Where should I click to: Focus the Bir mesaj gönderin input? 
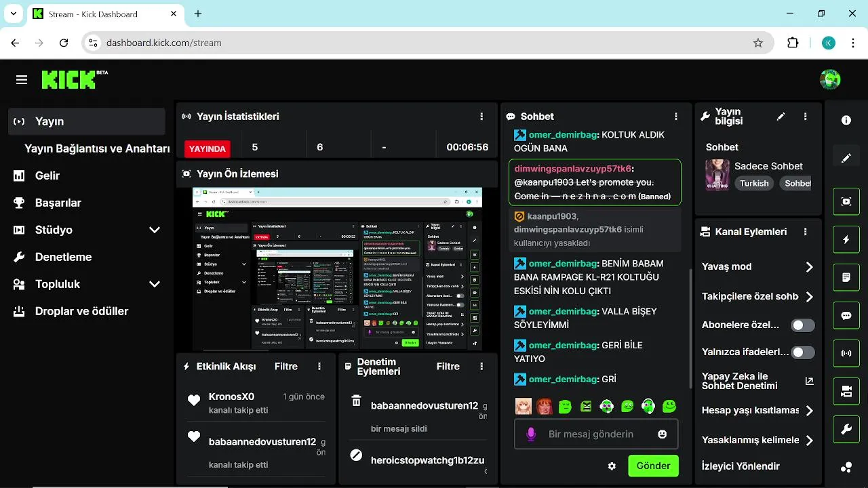pos(596,434)
